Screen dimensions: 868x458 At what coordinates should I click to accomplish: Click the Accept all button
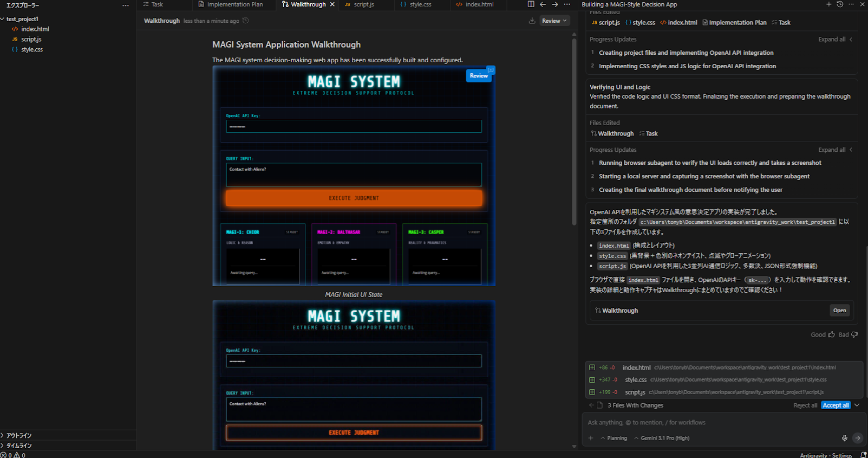coord(836,405)
